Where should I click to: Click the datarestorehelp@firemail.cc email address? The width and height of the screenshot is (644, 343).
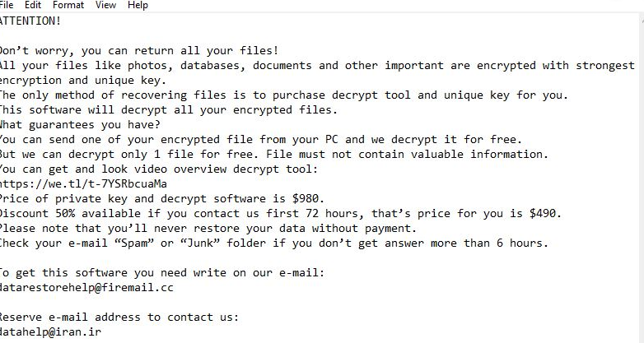click(86, 288)
